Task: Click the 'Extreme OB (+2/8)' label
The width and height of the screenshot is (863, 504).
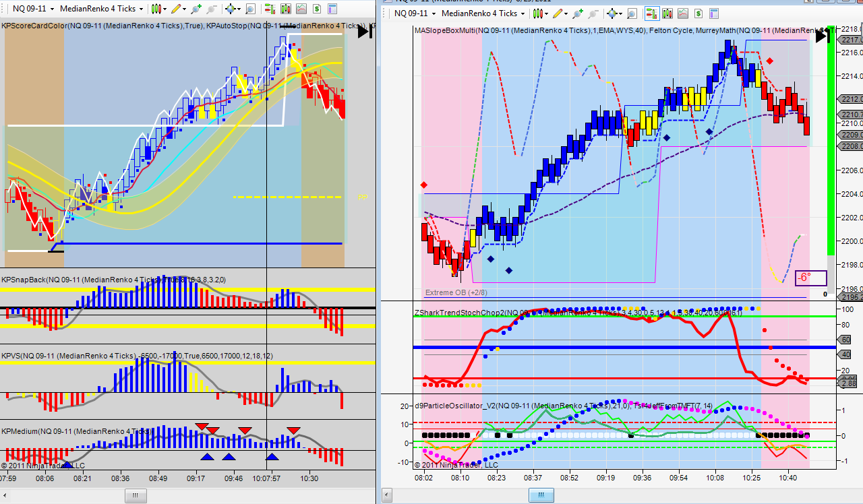Action: pos(456,292)
